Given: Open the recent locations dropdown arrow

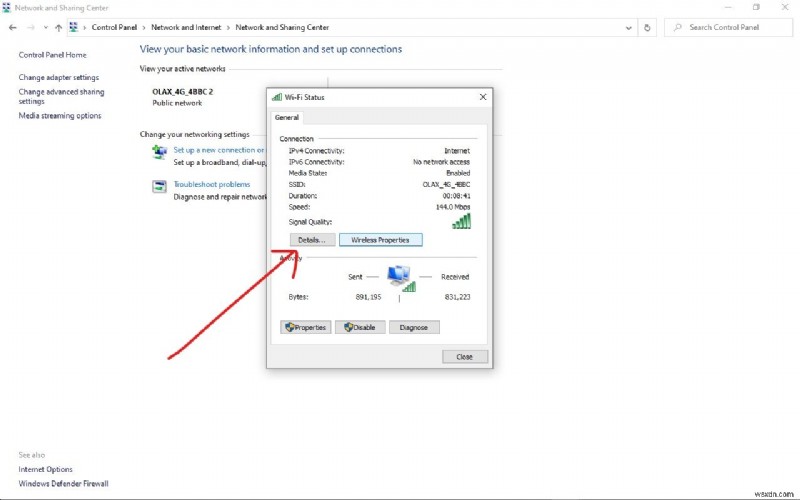Looking at the screenshot, I should pos(45,28).
